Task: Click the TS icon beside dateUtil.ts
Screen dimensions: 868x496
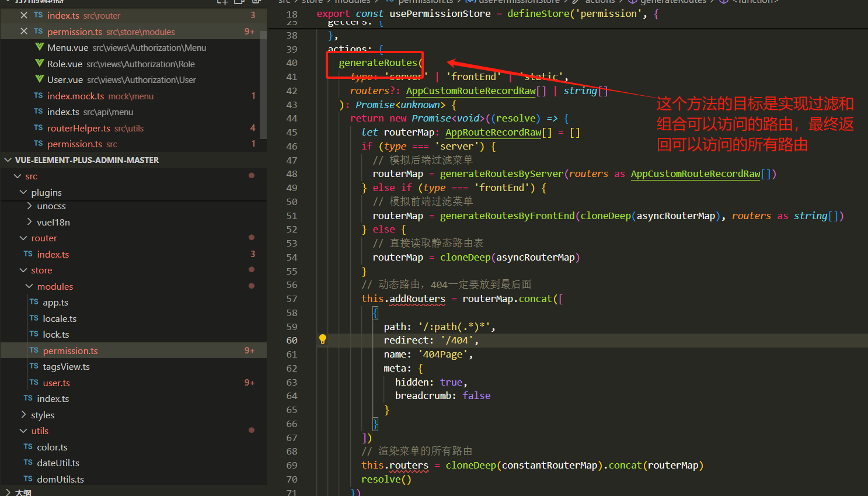Action: (28, 463)
